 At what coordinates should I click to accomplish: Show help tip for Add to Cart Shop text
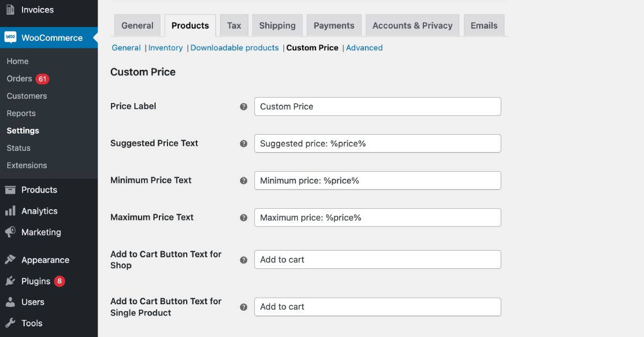coord(243,260)
